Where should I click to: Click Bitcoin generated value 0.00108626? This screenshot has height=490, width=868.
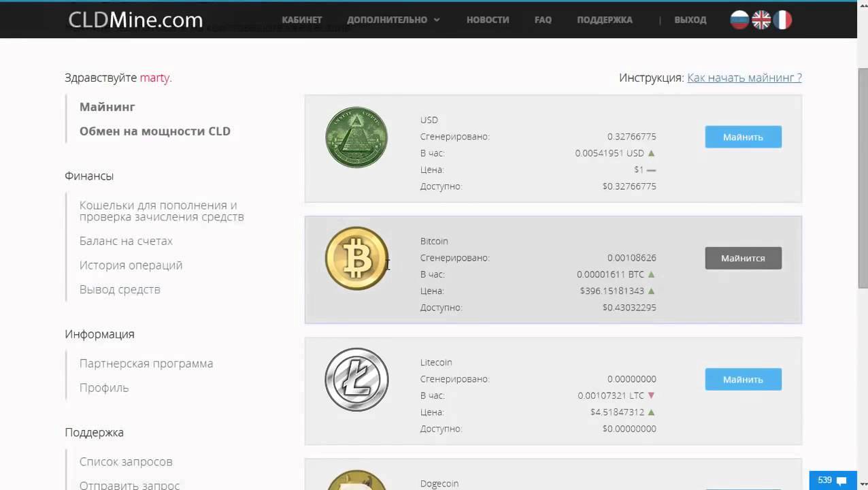[632, 258]
